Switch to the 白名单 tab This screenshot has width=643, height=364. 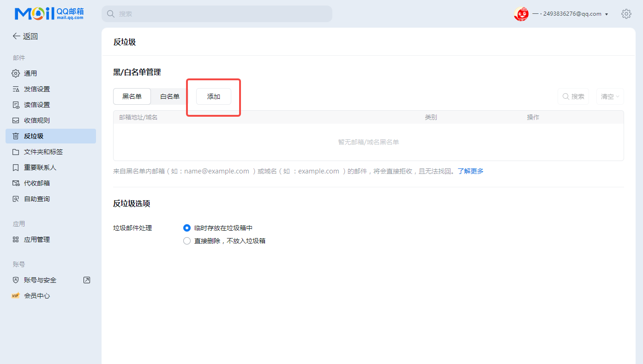170,96
